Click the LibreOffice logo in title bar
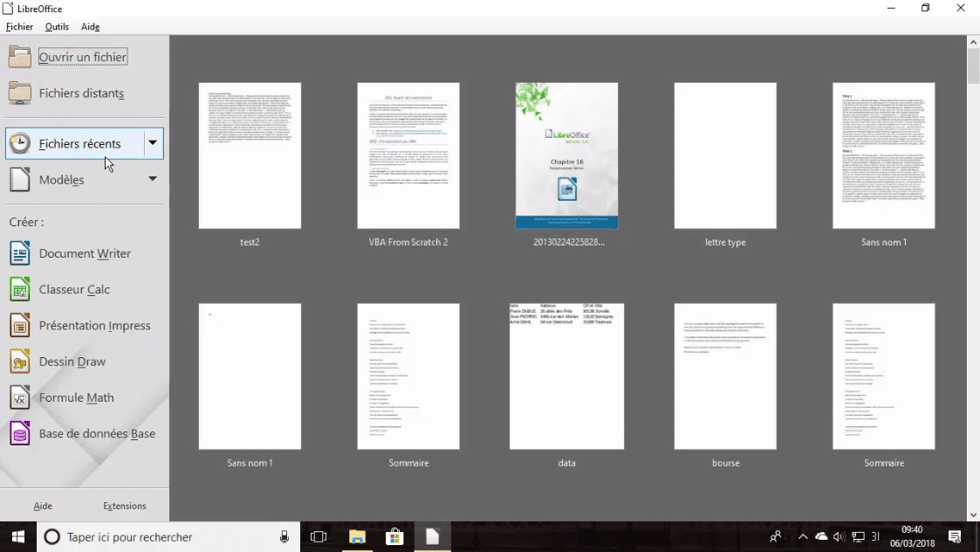Screen dimensions: 980x552 (x=8, y=9)
